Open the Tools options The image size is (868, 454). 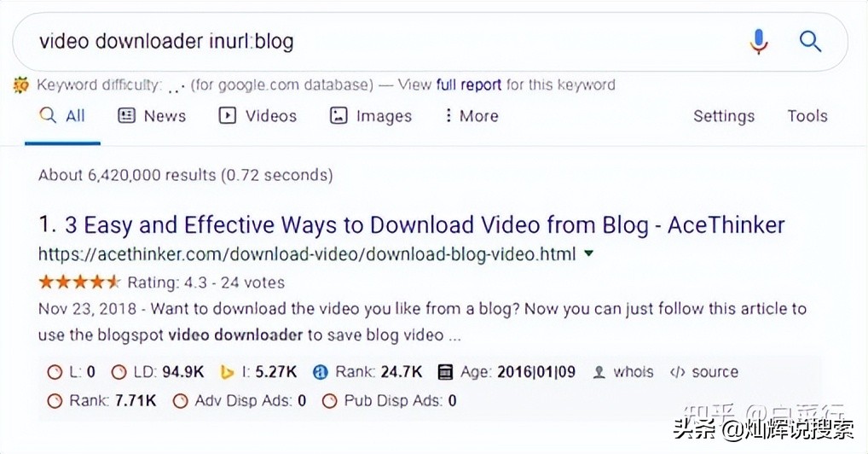tap(807, 116)
